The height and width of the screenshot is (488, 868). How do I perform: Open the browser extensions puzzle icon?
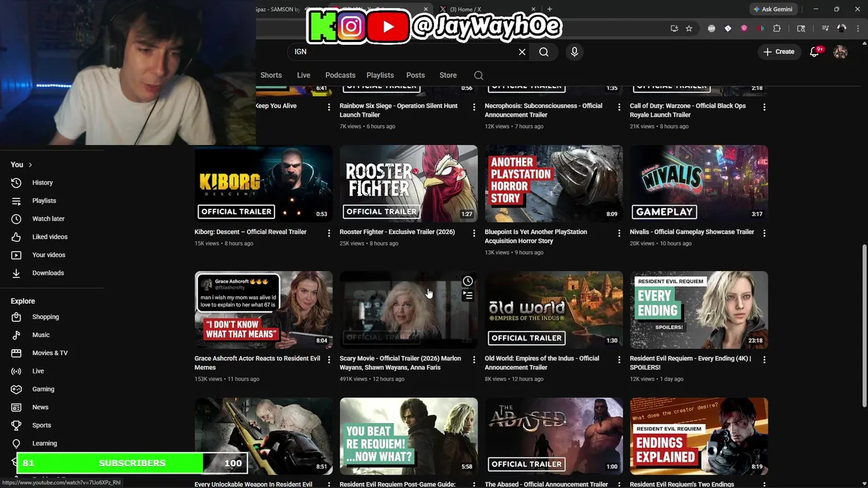777,28
